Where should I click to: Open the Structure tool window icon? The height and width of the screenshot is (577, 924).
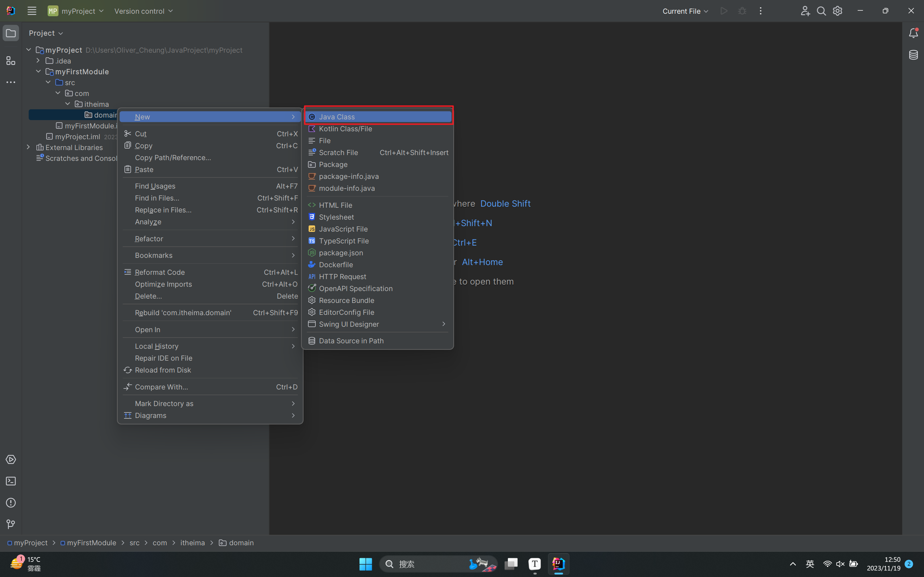pos(11,61)
